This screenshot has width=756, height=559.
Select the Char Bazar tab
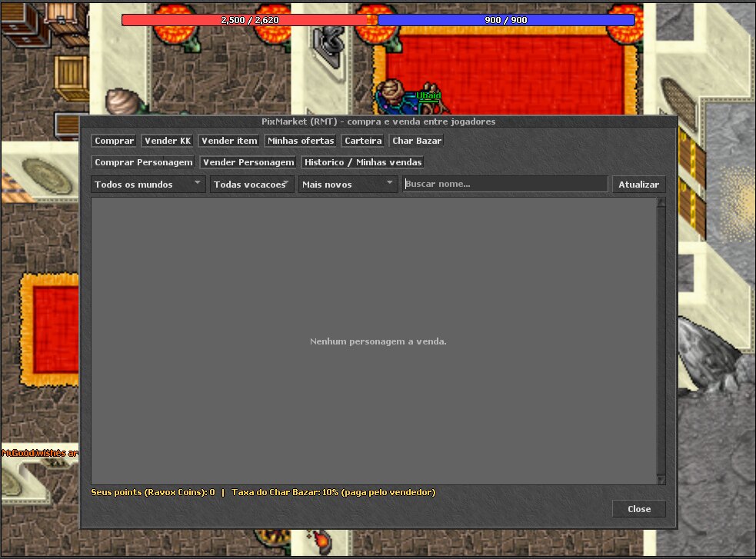417,141
